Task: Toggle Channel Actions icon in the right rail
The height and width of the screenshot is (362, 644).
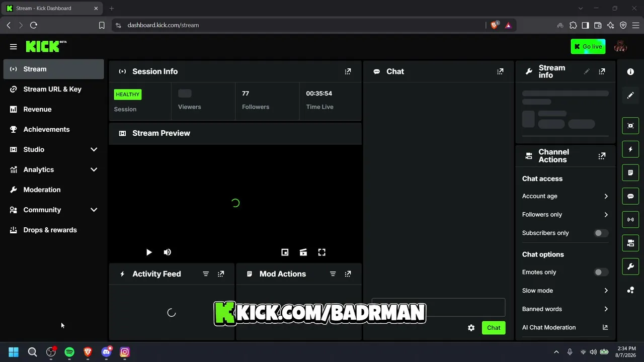Action: [630, 243]
